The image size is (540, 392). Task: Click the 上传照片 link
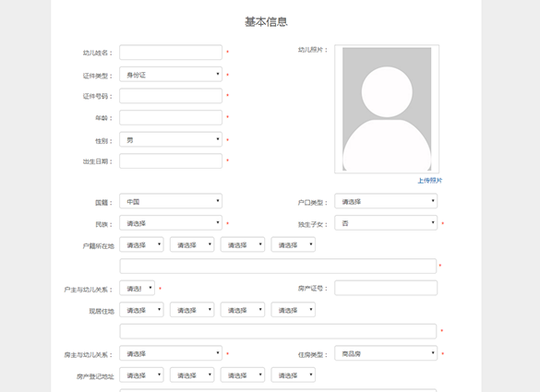pos(430,181)
